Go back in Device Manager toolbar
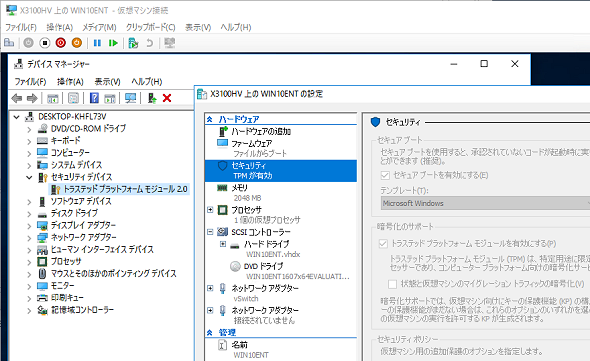Viewport: 590px width, 361px height. [x=17, y=99]
